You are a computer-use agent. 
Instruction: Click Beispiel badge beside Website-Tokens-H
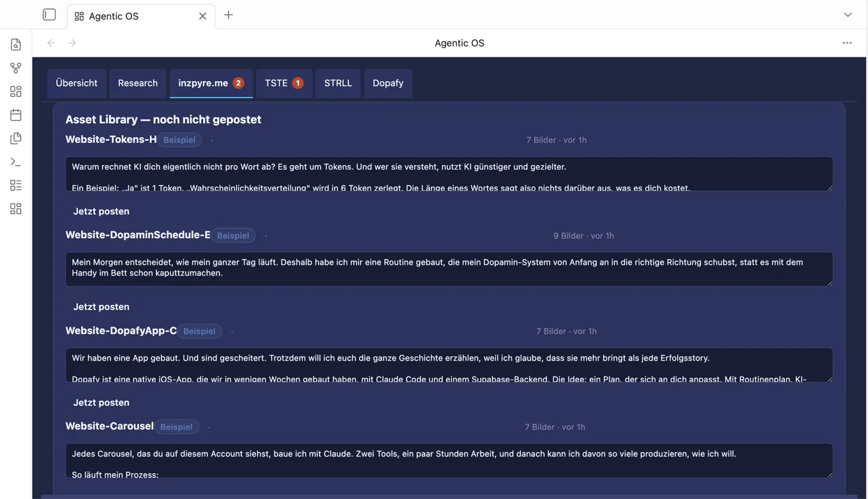(x=179, y=140)
